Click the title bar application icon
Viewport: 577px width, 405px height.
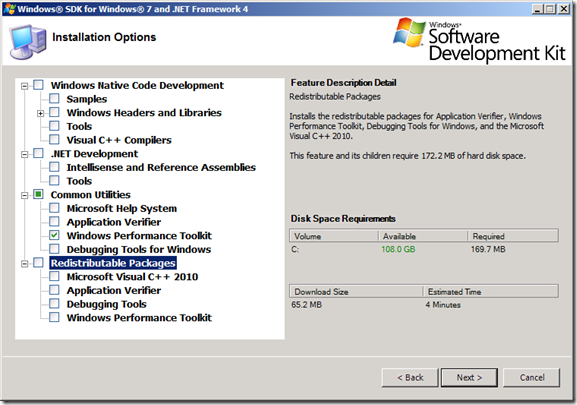tap(9, 8)
